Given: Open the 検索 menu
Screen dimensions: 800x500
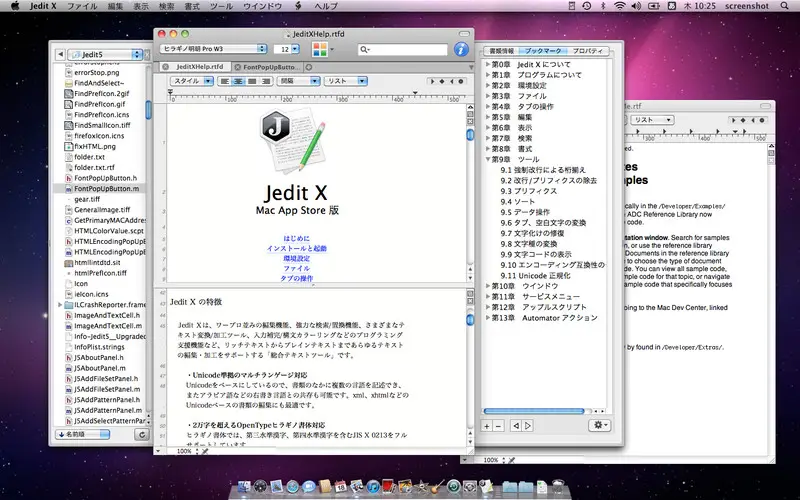Looking at the screenshot, I should 166,6.
